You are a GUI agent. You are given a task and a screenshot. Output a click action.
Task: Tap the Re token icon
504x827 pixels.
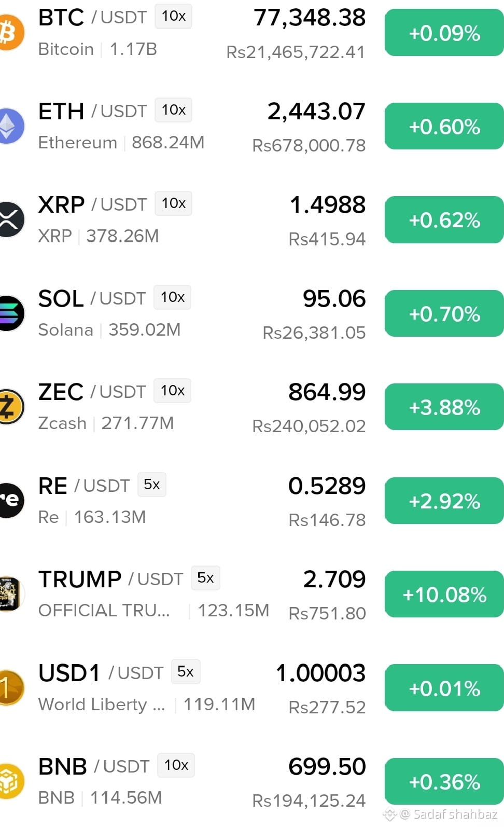(11, 500)
